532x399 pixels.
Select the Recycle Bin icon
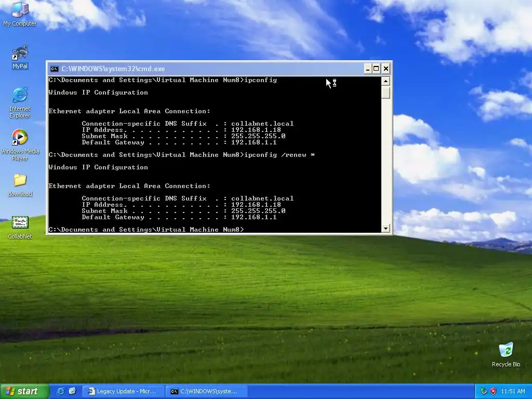coord(506,354)
